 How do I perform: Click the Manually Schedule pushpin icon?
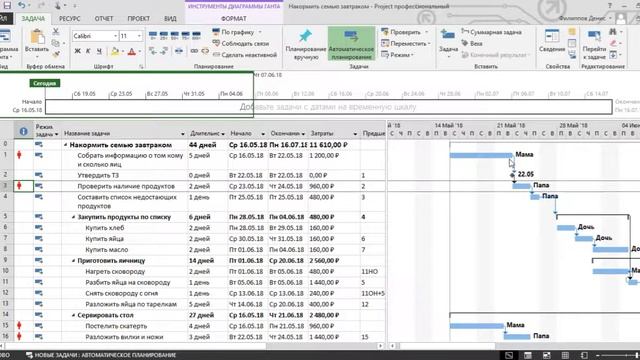(x=305, y=36)
